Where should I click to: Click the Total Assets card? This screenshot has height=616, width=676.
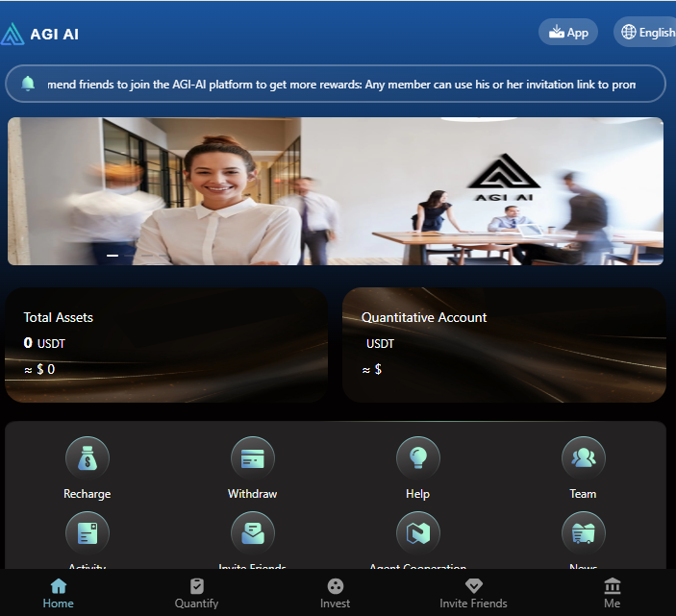pyautogui.click(x=166, y=344)
